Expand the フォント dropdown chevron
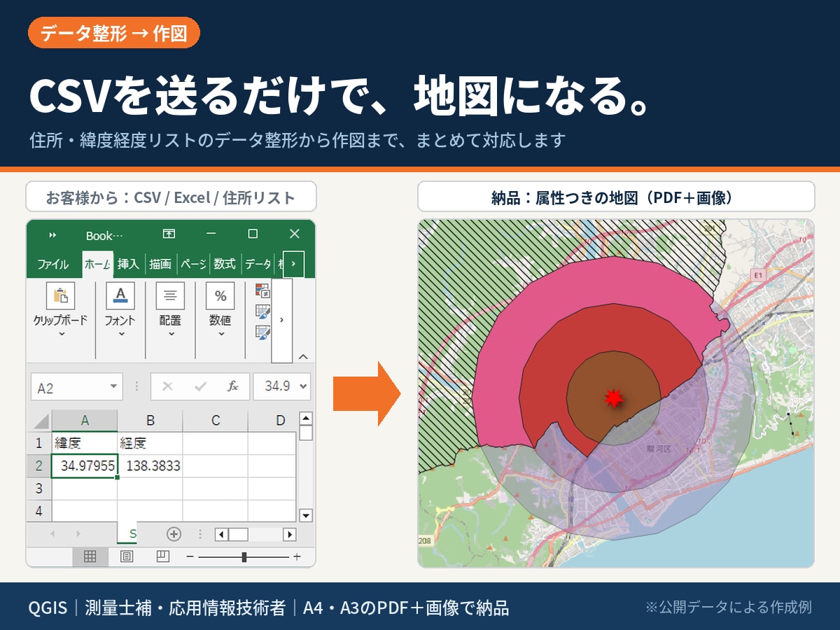 coord(120,334)
